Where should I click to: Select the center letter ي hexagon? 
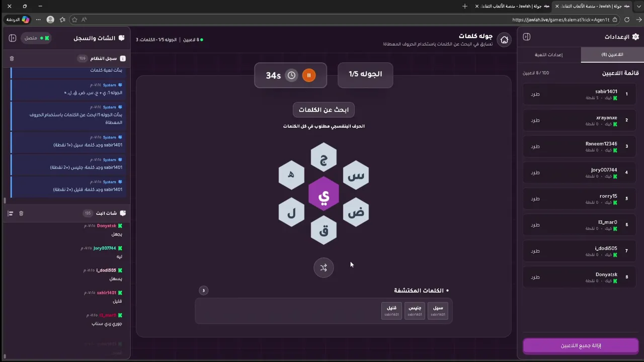[324, 194]
